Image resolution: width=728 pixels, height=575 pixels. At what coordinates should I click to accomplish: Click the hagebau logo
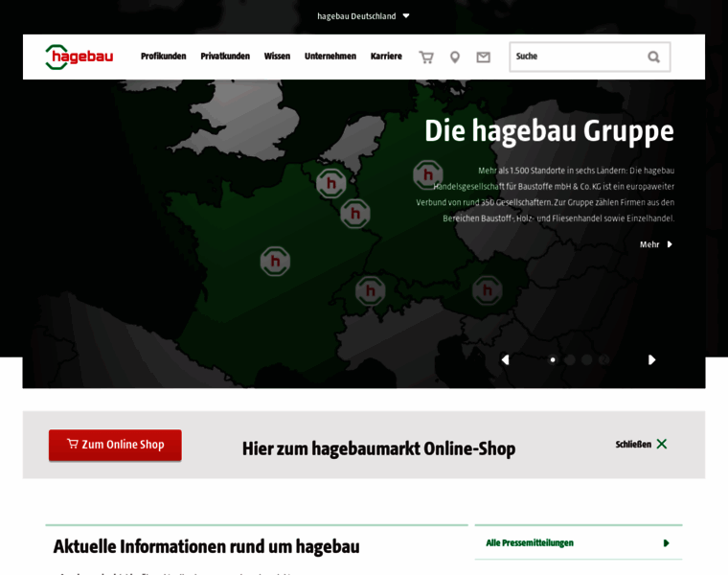(x=80, y=57)
